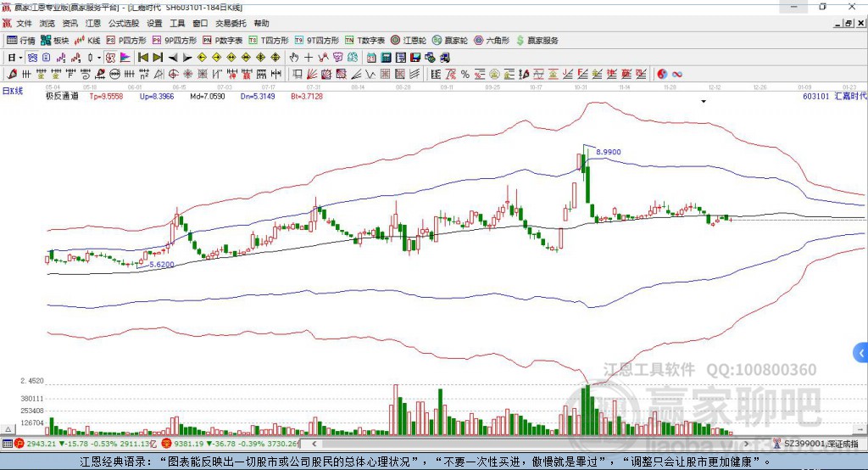This screenshot has height=470, width=868.
Task: Open the 板块 sectors view
Action: coord(54,41)
